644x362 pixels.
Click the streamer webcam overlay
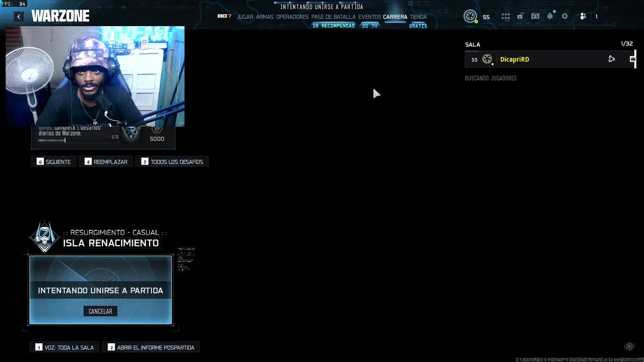[x=95, y=76]
